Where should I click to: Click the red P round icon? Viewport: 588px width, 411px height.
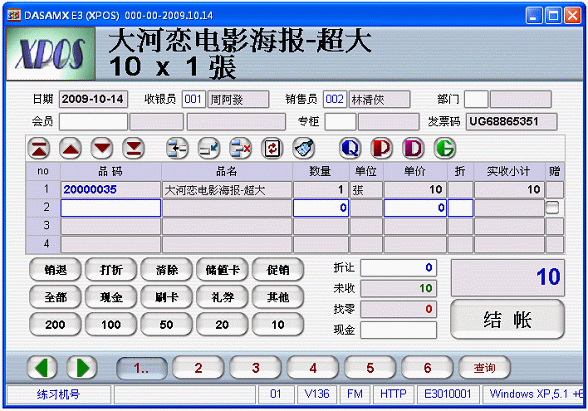pos(382,148)
